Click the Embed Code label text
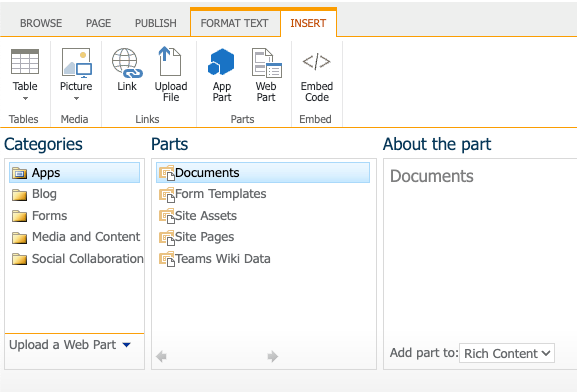The width and height of the screenshot is (577, 392). click(317, 92)
